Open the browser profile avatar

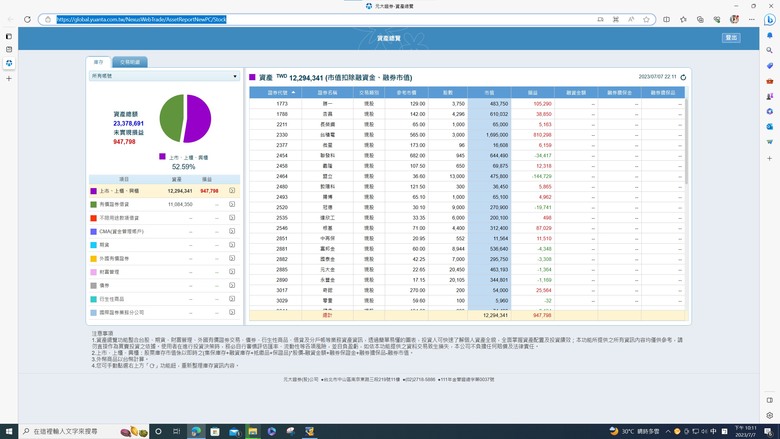pos(734,19)
